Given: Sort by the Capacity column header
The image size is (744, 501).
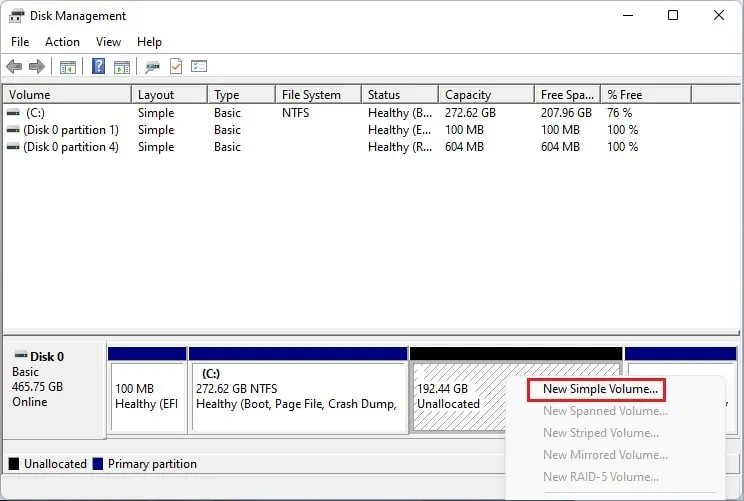Looking at the screenshot, I should coord(486,94).
